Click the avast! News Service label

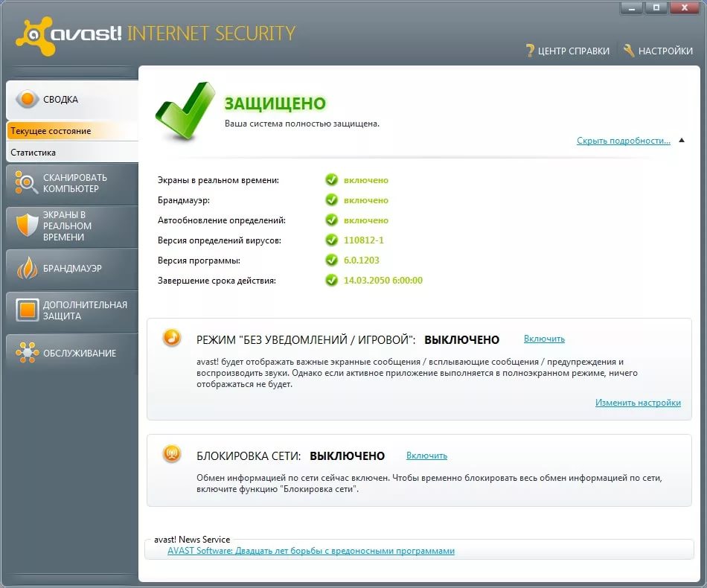192,540
